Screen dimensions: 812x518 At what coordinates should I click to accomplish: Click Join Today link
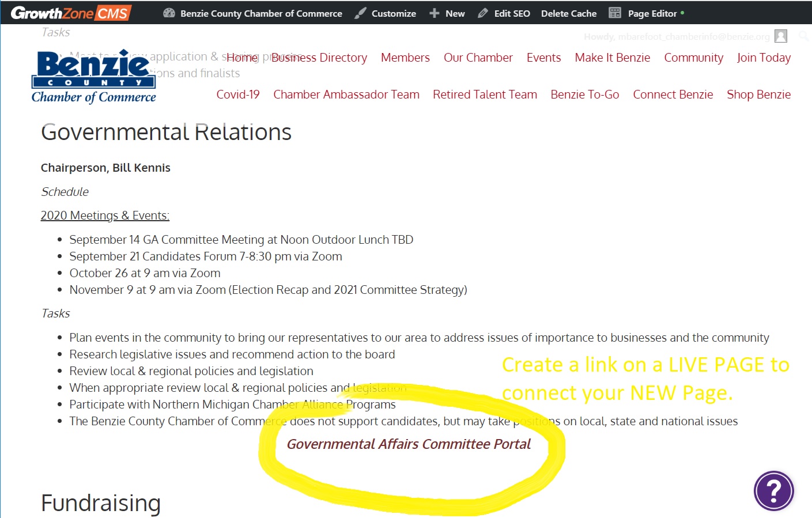click(x=764, y=58)
